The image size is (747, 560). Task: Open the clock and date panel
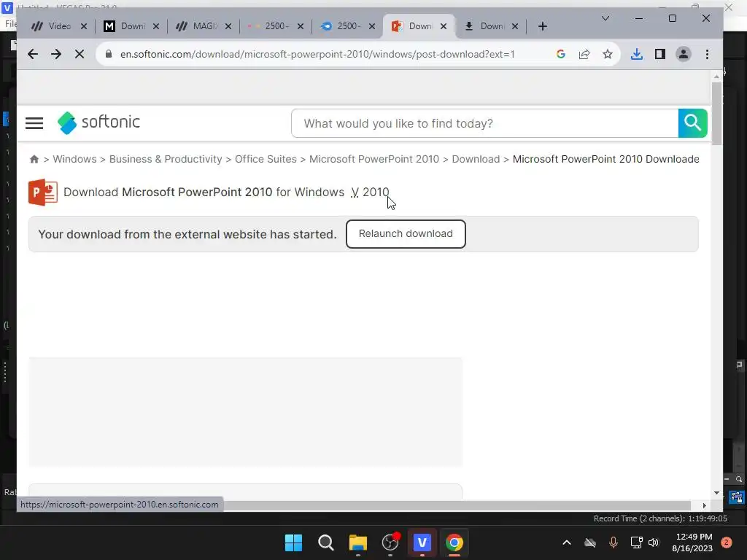(x=692, y=542)
